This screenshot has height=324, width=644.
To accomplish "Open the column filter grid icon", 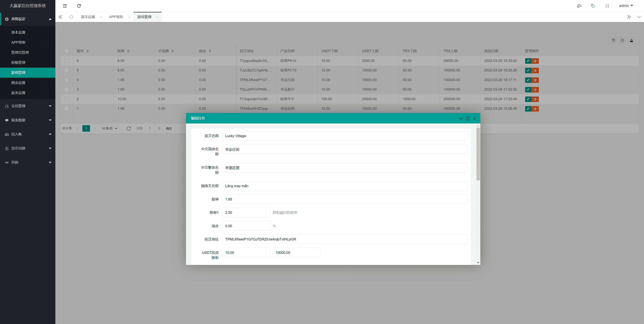I will (x=613, y=40).
